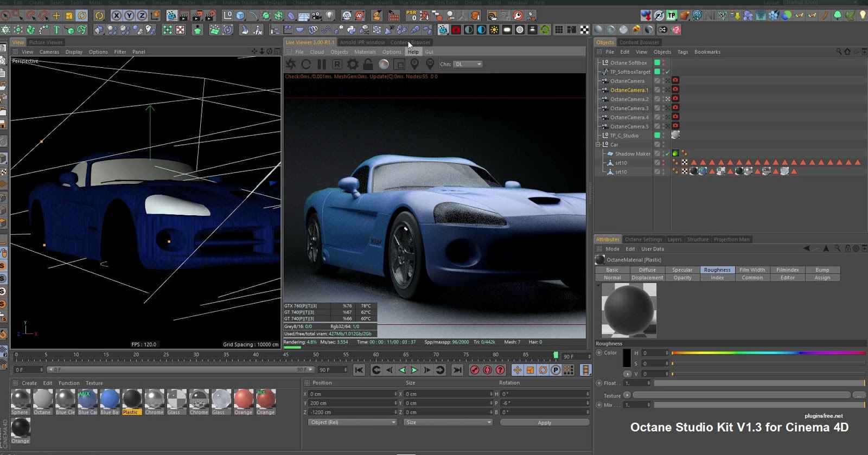Toggle the render region R icon
This screenshot has width=868, height=455.
[337, 65]
